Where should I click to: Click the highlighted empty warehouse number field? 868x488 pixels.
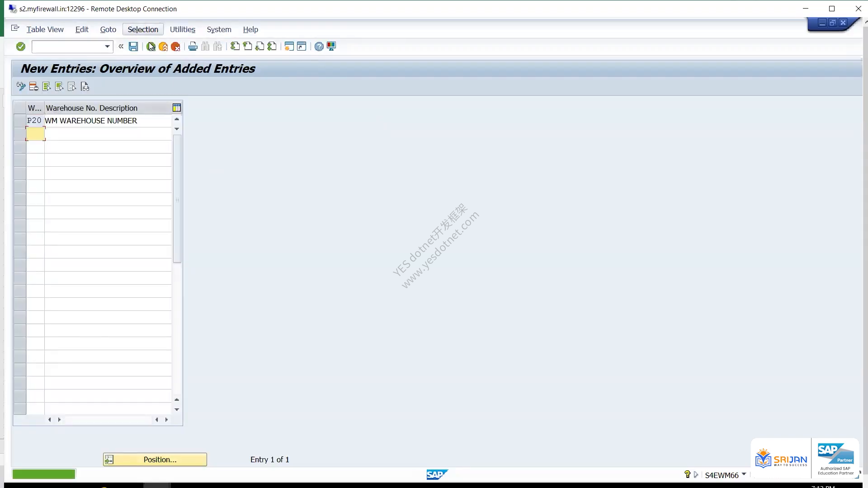35,134
